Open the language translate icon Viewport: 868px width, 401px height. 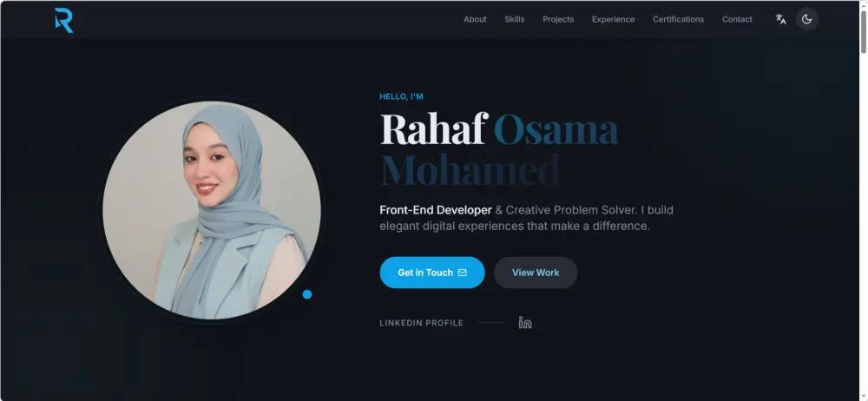click(780, 19)
